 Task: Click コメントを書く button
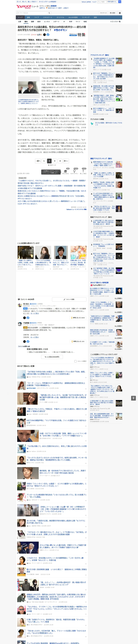click(69, 299)
